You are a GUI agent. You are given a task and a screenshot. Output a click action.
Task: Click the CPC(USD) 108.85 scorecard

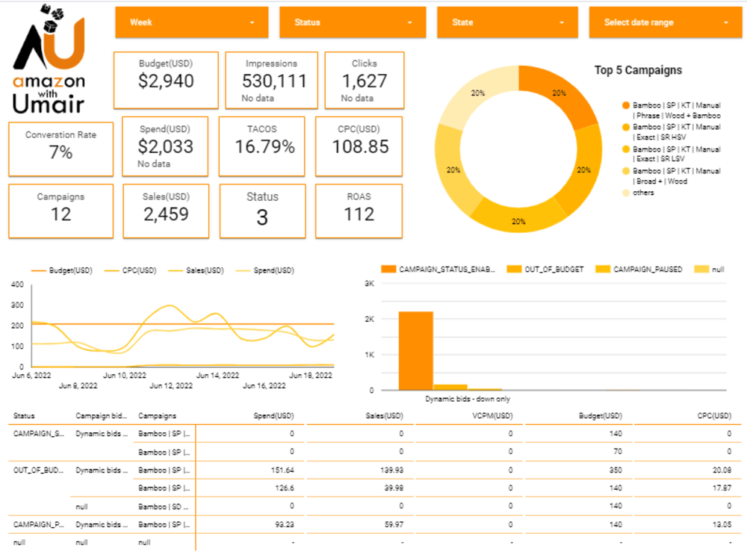pyautogui.click(x=359, y=146)
